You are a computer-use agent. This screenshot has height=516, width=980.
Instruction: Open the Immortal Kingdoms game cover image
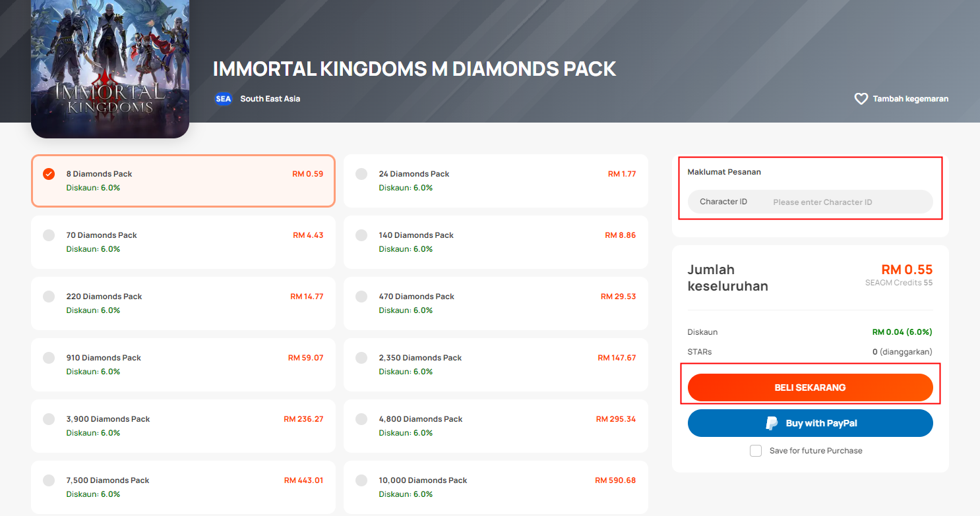click(110, 69)
